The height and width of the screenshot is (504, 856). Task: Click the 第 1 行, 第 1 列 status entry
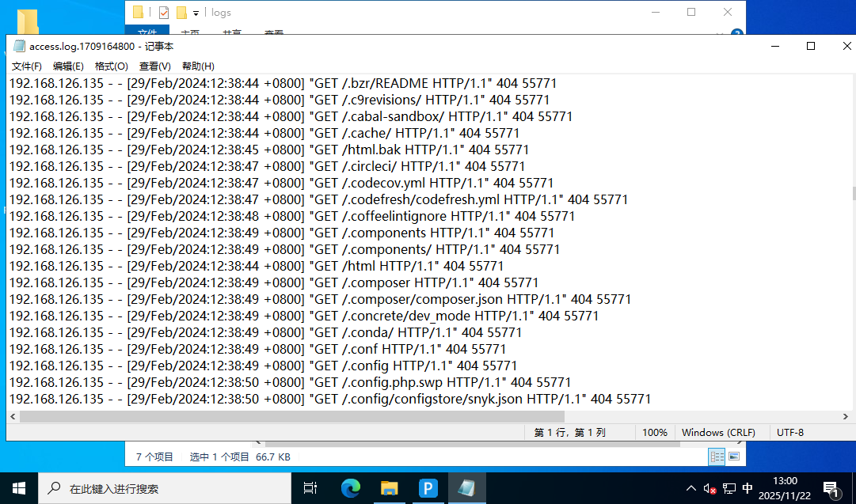[x=570, y=432]
